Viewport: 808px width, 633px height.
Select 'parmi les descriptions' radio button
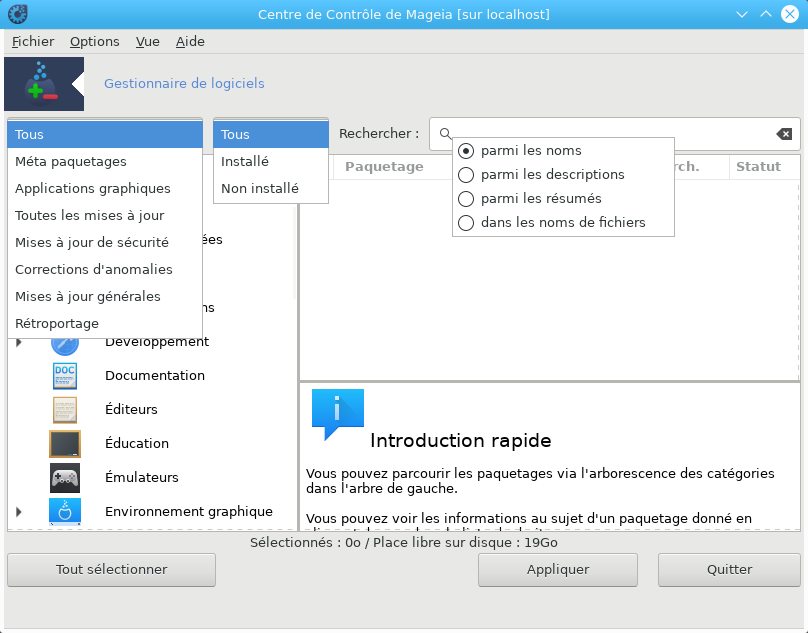466,175
